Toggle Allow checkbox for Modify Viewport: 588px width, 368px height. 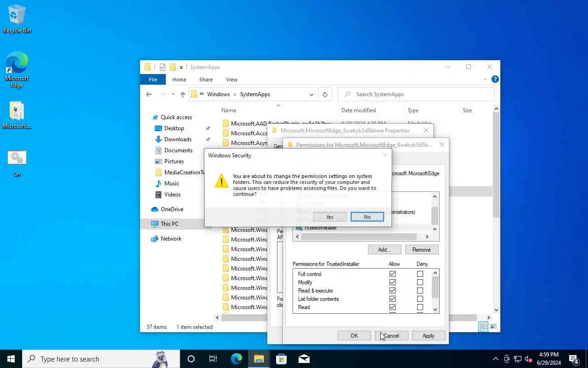(x=392, y=282)
